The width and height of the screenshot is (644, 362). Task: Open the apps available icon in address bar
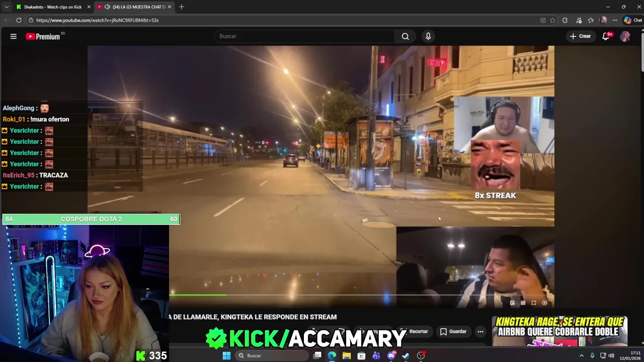[x=543, y=20]
